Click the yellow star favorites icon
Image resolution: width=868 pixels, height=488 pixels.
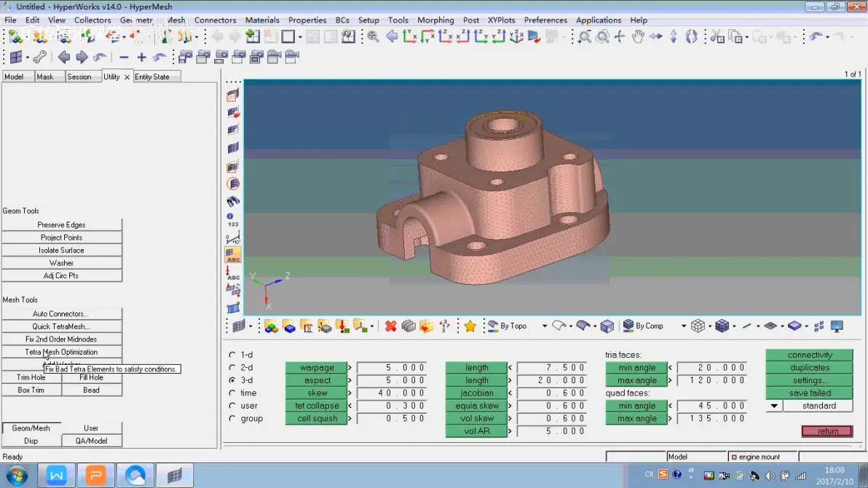(470, 326)
